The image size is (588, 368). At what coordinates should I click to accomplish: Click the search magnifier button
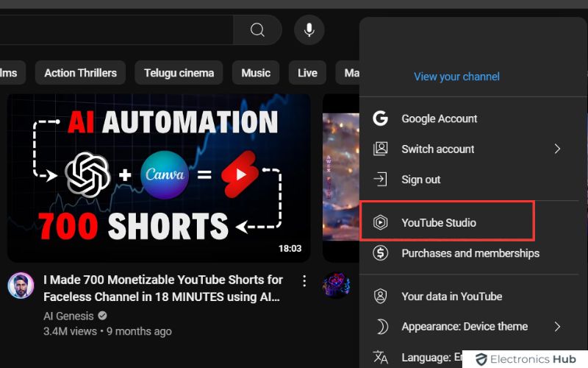coord(257,29)
